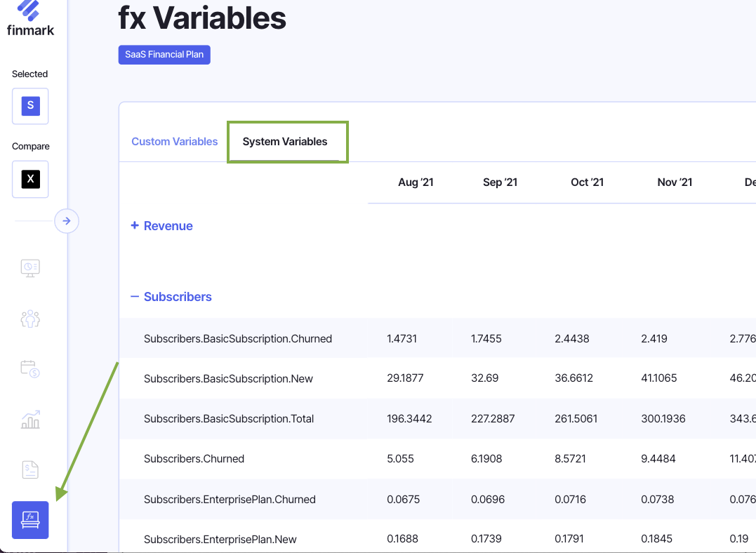Click the Subscribers.Churned row

click(194, 458)
